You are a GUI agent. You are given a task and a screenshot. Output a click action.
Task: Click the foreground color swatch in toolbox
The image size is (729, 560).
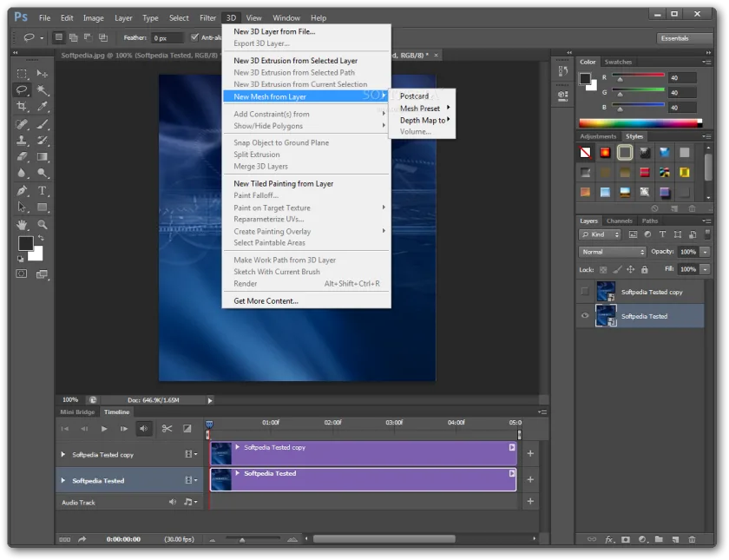pyautogui.click(x=25, y=243)
